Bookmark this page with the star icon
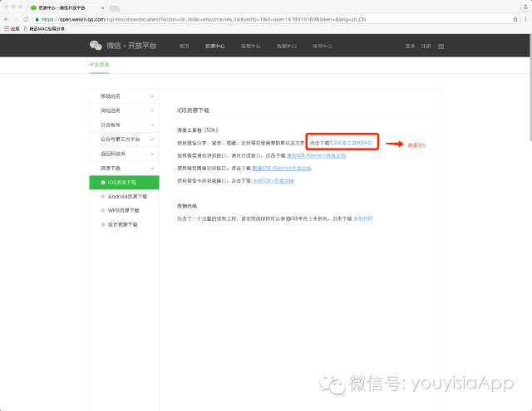This screenshot has height=411, width=532. 515,19
